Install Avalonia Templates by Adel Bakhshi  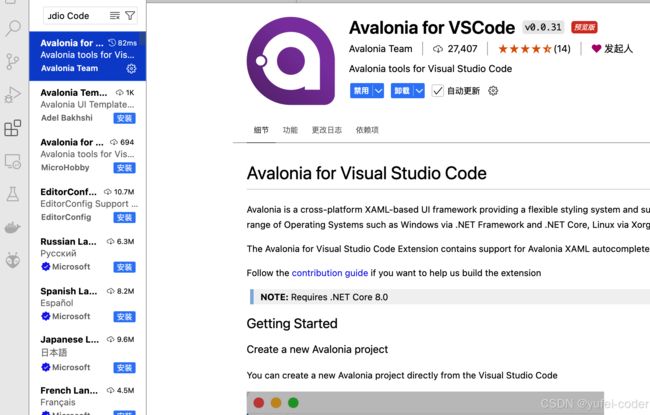(x=124, y=119)
